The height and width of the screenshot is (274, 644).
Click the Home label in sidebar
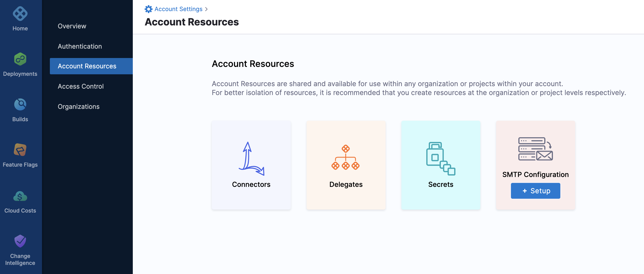click(x=20, y=28)
